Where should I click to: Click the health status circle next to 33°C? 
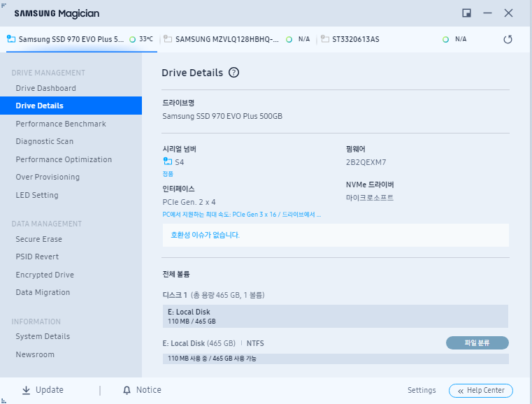point(132,39)
